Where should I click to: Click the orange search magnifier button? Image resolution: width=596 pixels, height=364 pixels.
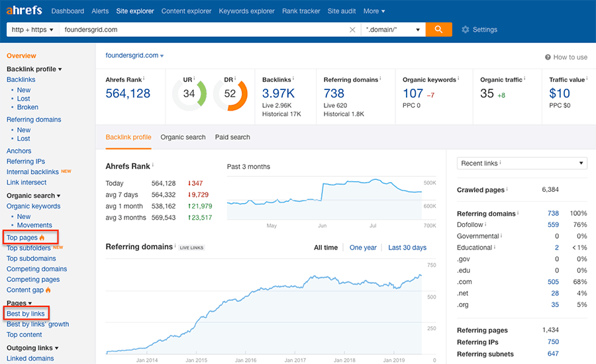coord(438,29)
